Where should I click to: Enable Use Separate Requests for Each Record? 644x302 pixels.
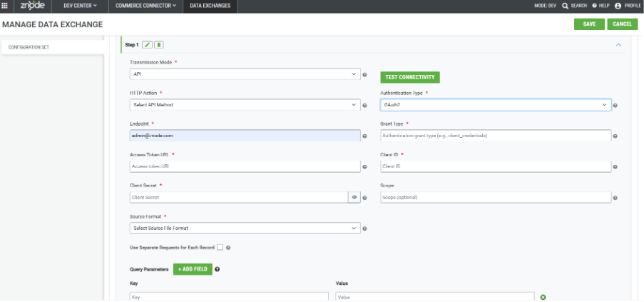tap(220, 247)
